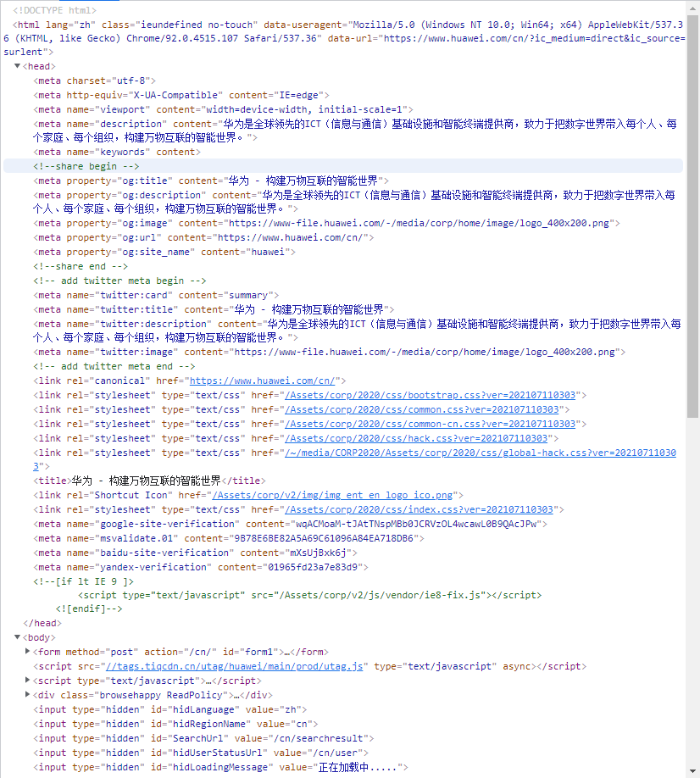Select the share end comment
The width and height of the screenshot is (700, 778).
tap(81, 266)
